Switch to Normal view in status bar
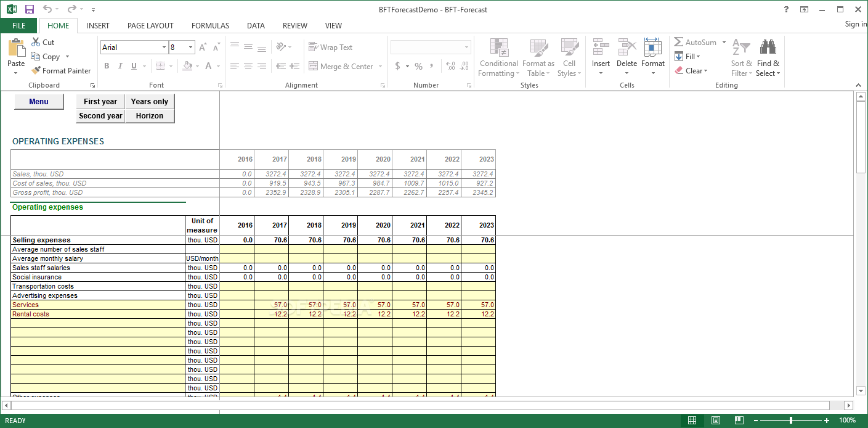This screenshot has height=428, width=868. (692, 421)
